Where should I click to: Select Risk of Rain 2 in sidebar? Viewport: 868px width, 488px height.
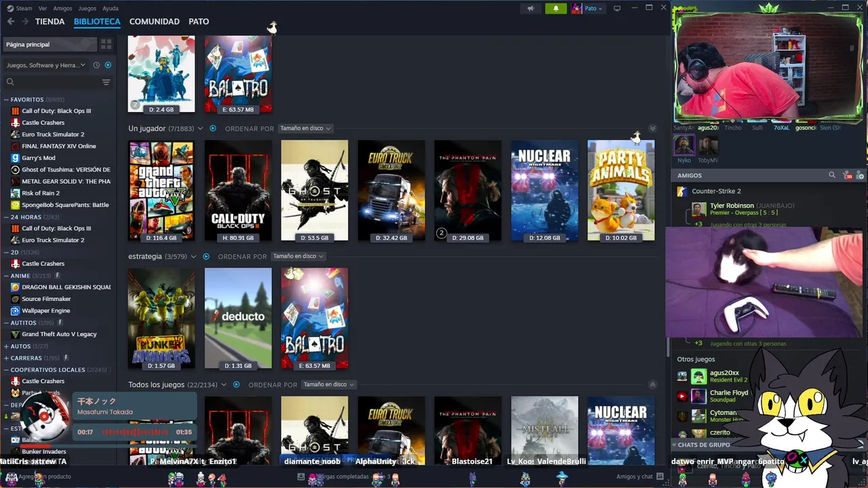(41, 193)
